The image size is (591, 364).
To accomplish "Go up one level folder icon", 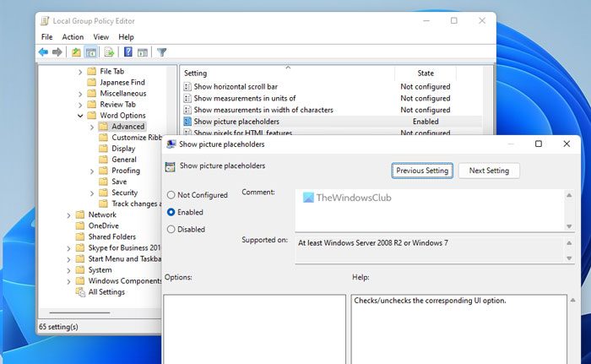I will click(76, 52).
